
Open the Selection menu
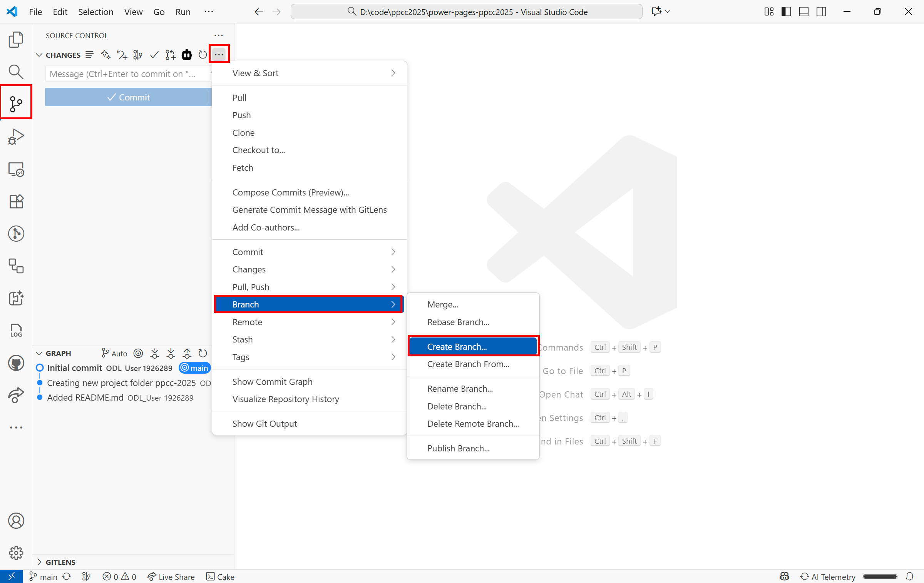click(95, 12)
